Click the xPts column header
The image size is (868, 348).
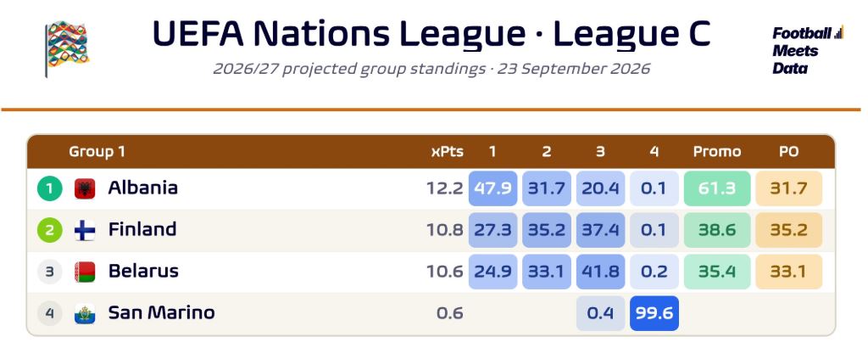point(448,151)
